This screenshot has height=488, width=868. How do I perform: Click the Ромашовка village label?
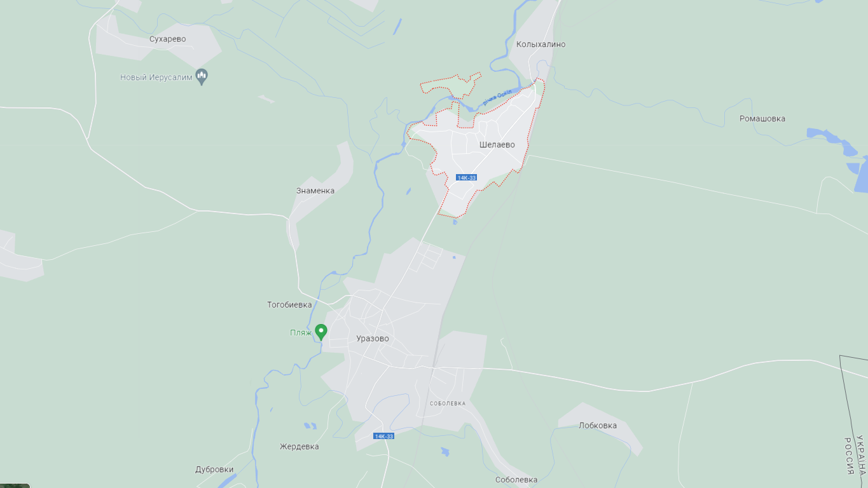[762, 119]
